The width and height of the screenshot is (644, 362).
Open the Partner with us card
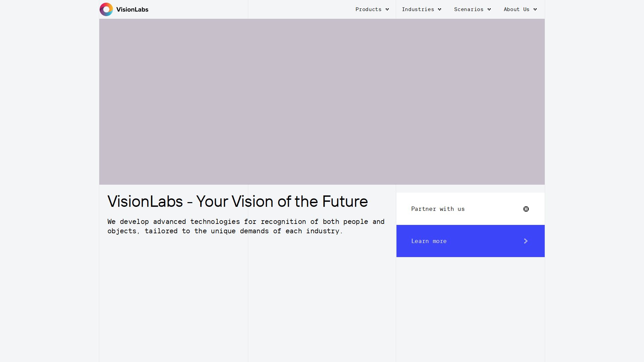point(470,209)
